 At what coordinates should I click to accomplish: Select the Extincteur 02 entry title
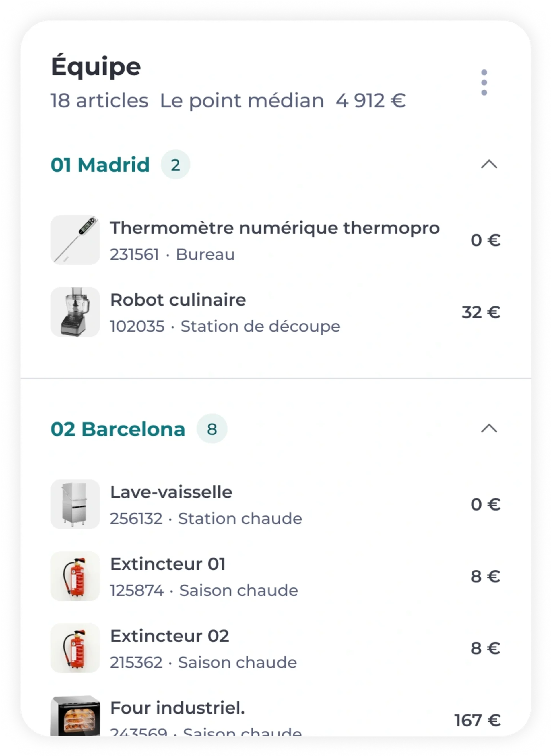pos(170,636)
